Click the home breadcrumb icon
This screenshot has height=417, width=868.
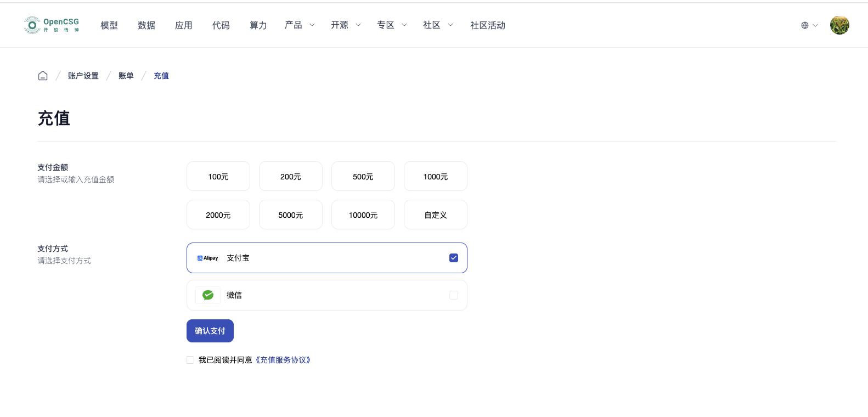coord(43,76)
